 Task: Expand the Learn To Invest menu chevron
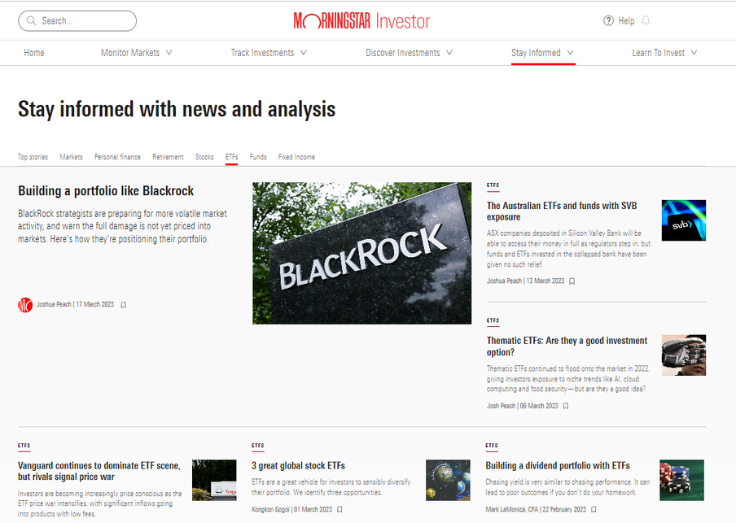pyautogui.click(x=694, y=53)
